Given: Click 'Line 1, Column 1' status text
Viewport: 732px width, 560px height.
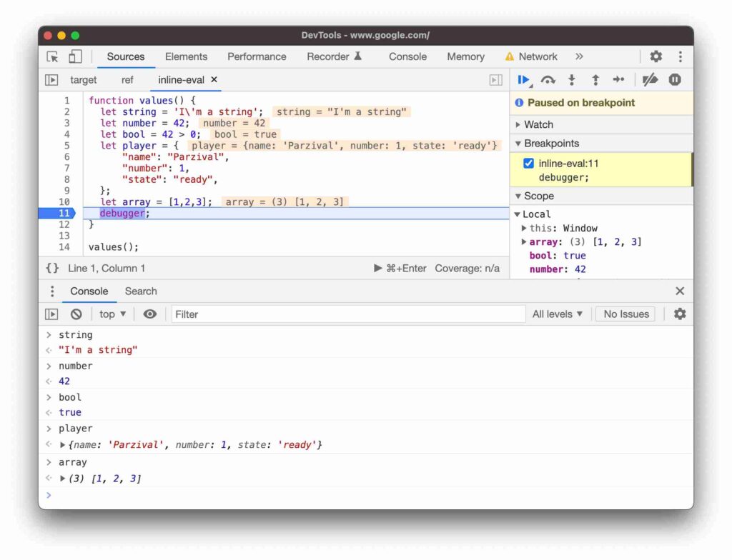Looking at the screenshot, I should (107, 269).
